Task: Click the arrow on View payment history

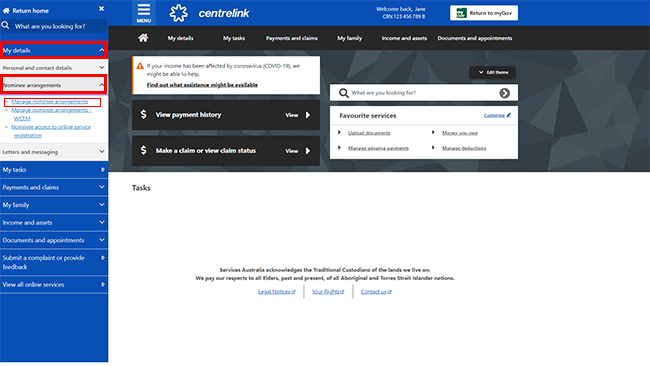Action: 308,115
